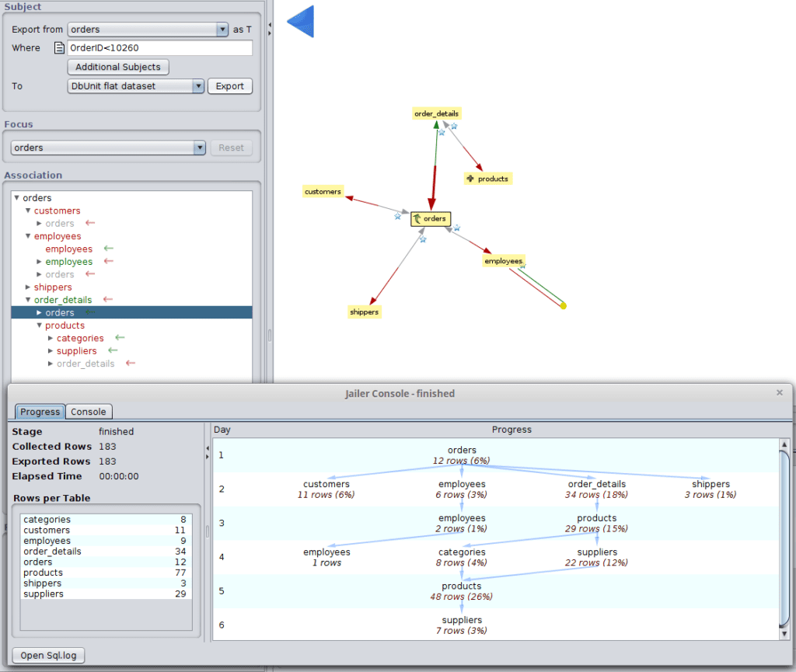Viewport: 796px width, 672px height.
Task: Collapse the products tree node
Action: coord(40,326)
